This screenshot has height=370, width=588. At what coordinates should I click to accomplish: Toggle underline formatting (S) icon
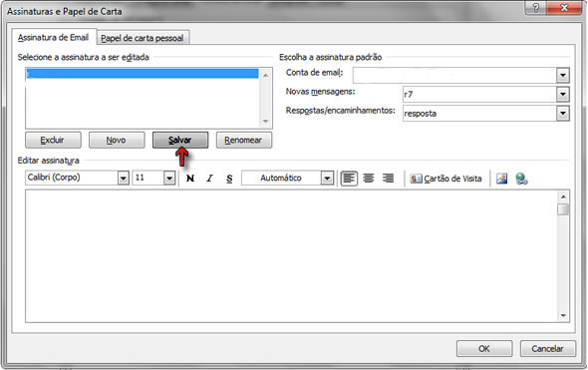[x=229, y=179]
